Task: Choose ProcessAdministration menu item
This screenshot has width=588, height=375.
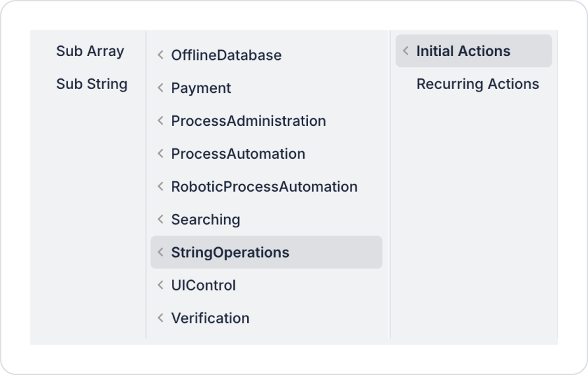Action: pos(266,121)
